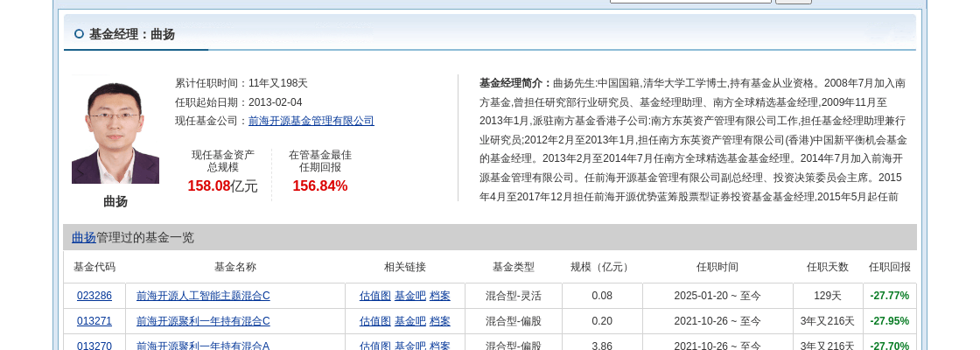Click manager 曲扬's portrait photo
980x350 pixels.
115,130
